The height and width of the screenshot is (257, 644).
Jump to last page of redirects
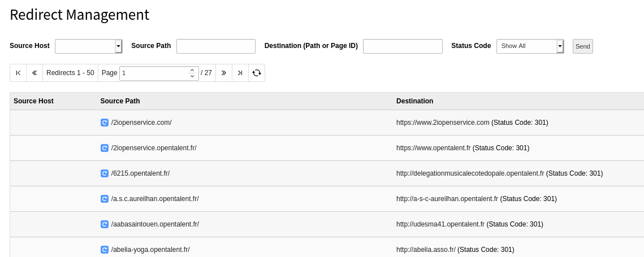tap(240, 73)
